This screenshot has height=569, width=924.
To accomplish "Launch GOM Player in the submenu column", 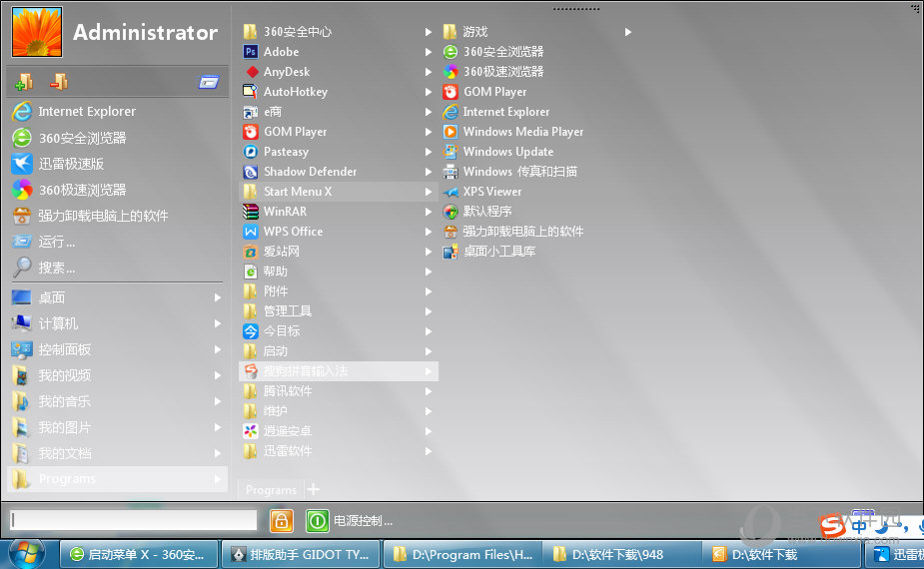I will [485, 92].
